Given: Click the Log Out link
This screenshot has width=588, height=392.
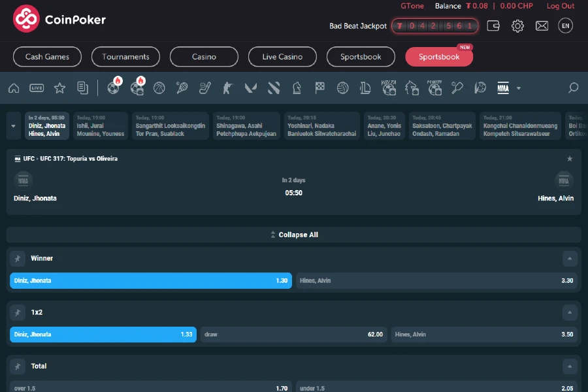Looking at the screenshot, I should [560, 6].
